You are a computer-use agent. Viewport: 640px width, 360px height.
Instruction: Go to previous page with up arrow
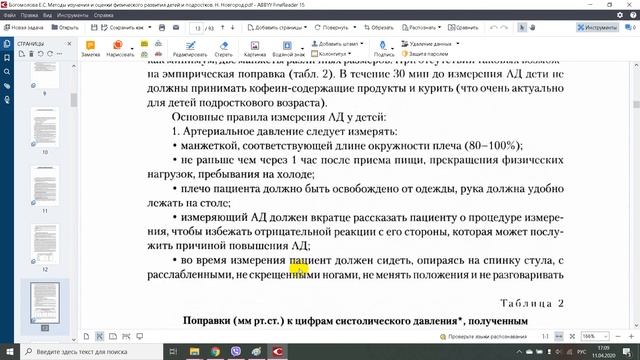222,27
